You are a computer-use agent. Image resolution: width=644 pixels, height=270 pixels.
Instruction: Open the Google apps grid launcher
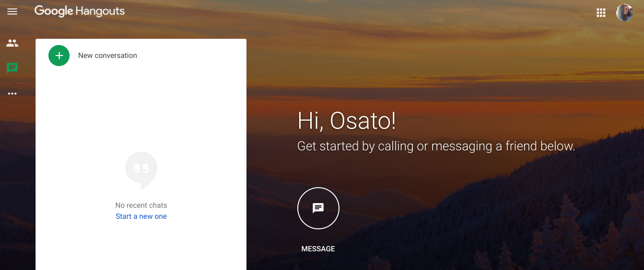601,13
